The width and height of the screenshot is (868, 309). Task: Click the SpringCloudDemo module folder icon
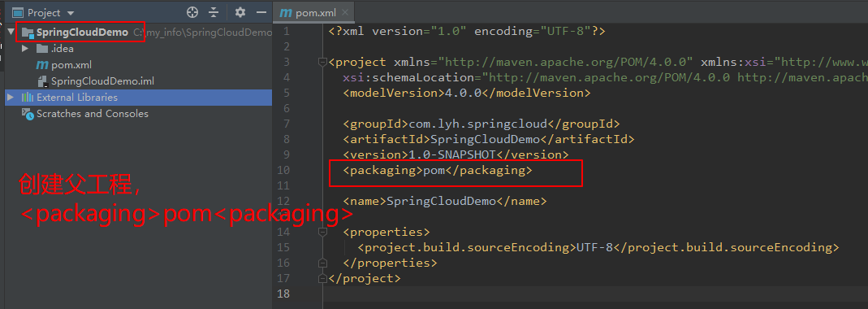point(28,33)
